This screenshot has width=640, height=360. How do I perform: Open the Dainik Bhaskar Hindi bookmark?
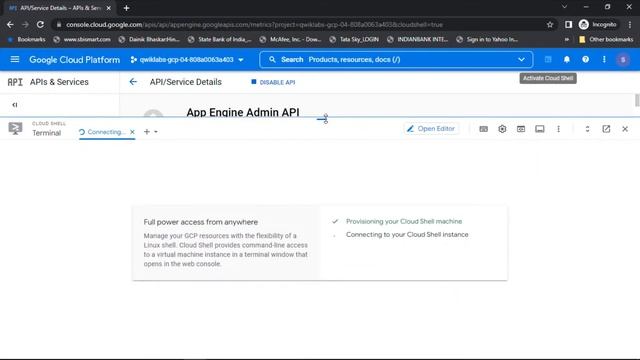[x=149, y=39]
